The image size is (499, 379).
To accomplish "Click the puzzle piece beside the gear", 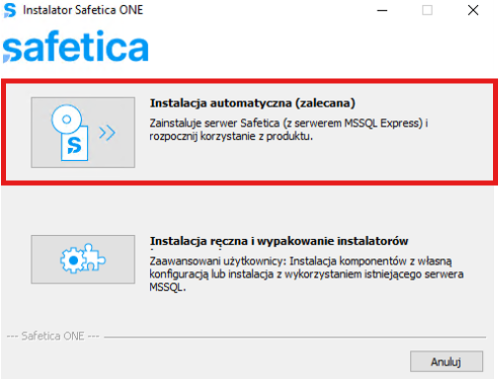I will 93,257.
